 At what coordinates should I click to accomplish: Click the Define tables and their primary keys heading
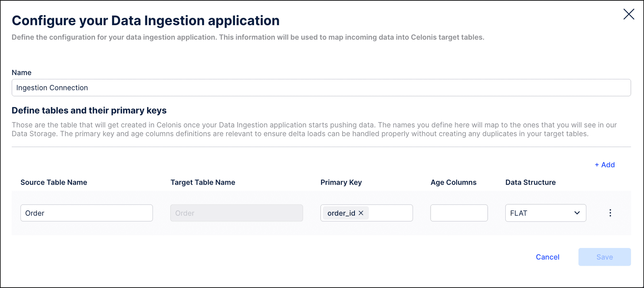[x=89, y=110]
